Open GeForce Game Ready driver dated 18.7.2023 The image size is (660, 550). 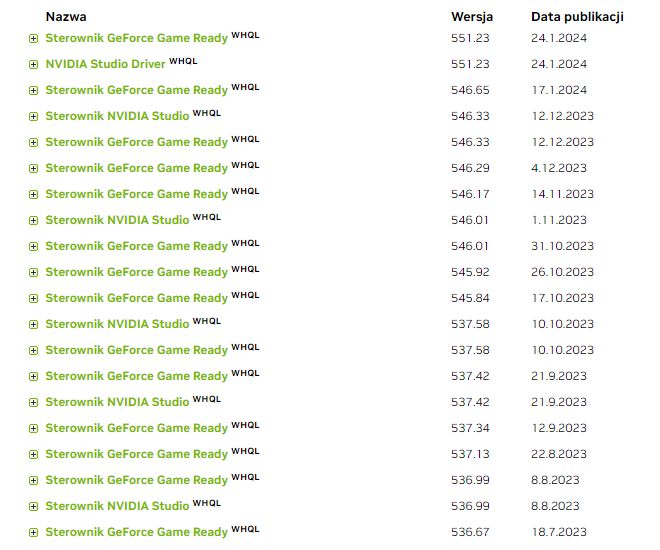click(x=136, y=532)
